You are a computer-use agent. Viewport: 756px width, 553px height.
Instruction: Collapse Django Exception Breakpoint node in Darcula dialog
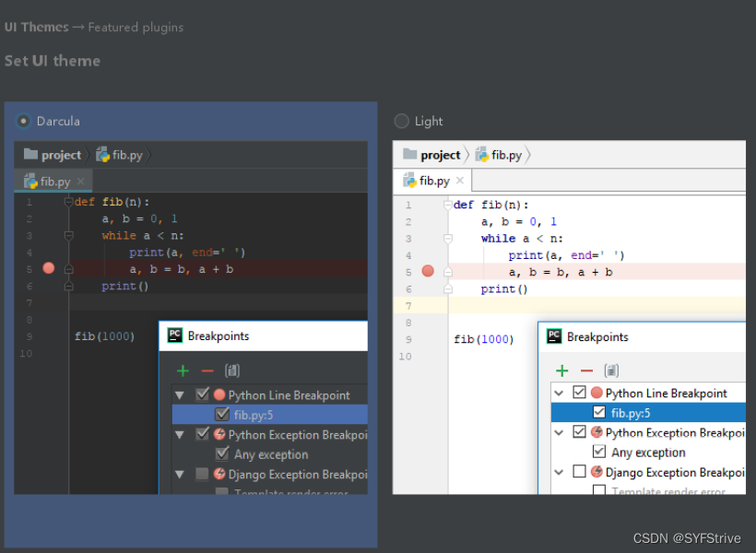coord(180,475)
